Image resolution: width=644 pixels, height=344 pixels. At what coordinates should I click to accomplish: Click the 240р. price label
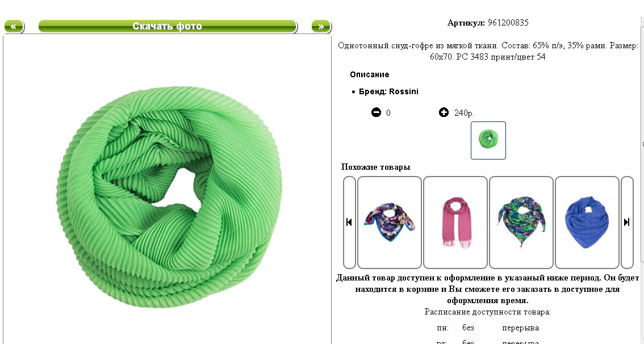[x=464, y=113]
